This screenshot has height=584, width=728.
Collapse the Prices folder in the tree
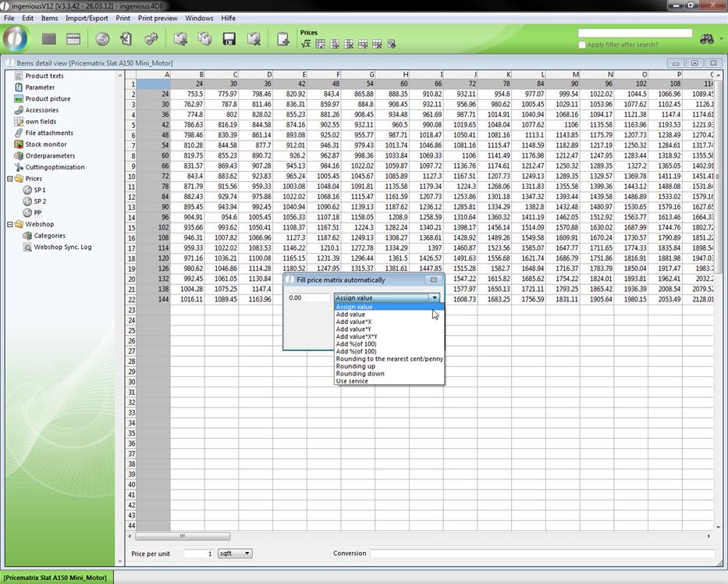point(10,179)
